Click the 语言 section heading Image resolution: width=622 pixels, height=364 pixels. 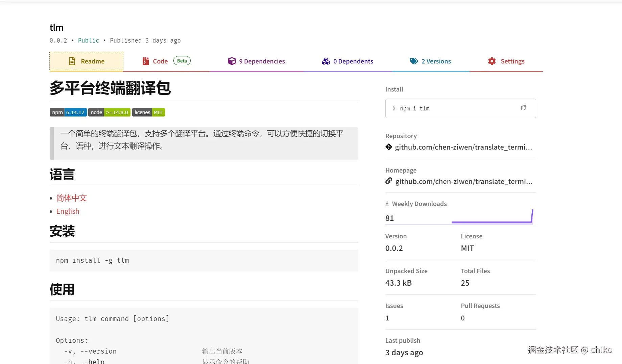pos(62,175)
